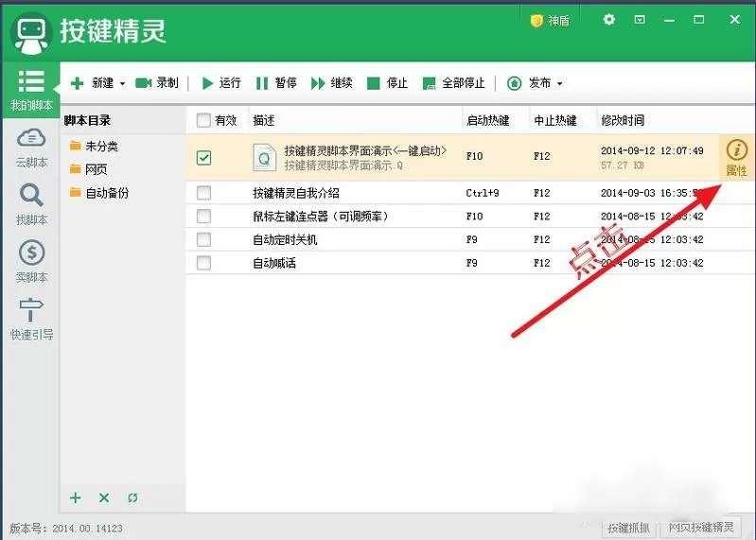Pause the script with 暂停 button
The width and height of the screenshot is (756, 540).
click(276, 83)
